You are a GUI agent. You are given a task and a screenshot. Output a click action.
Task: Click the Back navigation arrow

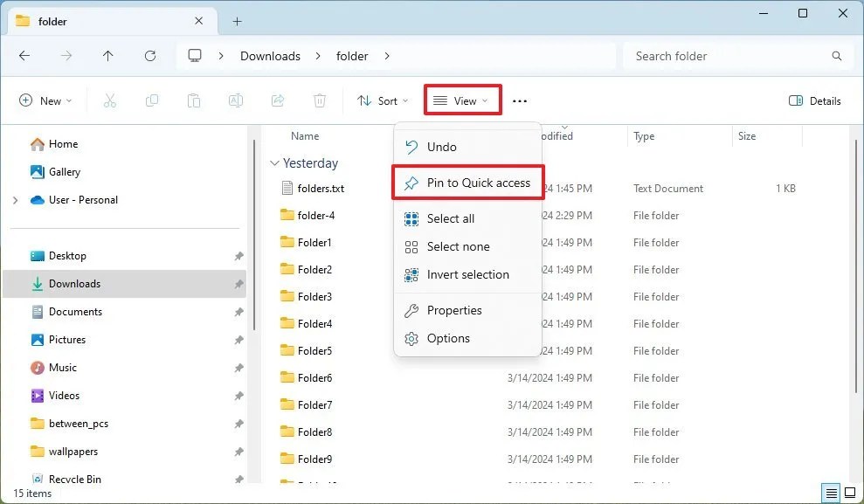pyautogui.click(x=24, y=56)
